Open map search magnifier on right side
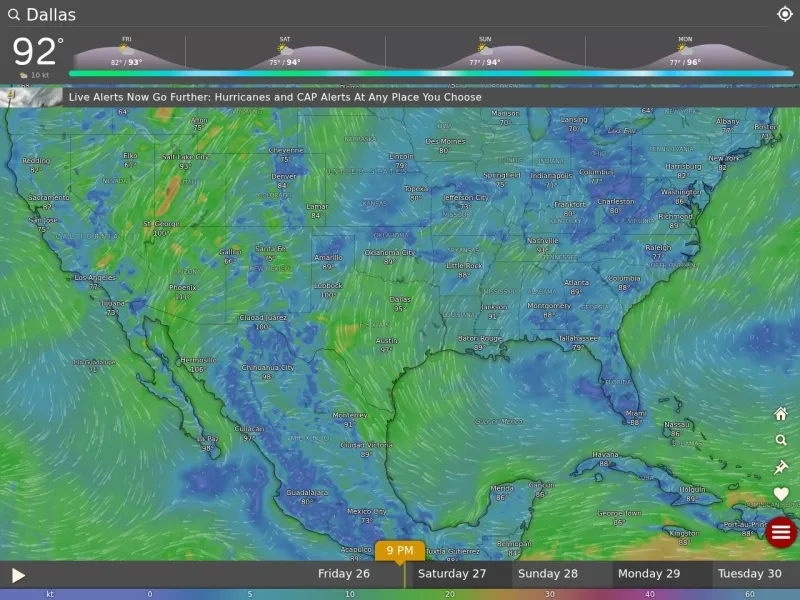 tap(781, 440)
